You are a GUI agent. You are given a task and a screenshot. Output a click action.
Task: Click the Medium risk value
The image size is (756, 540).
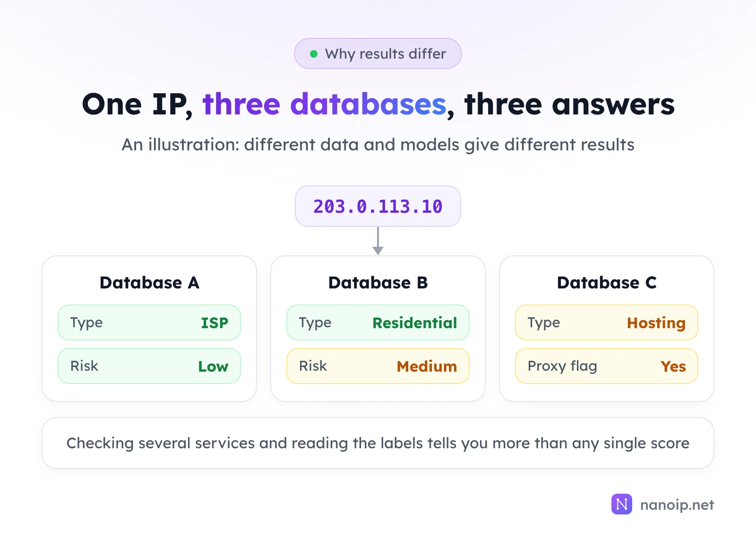pos(427,366)
